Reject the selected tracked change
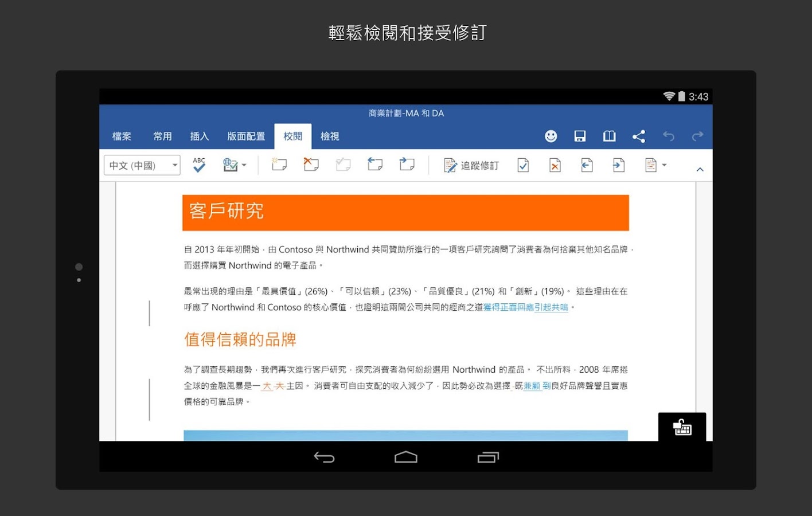Viewport: 812px width, 516px height. coord(554,165)
